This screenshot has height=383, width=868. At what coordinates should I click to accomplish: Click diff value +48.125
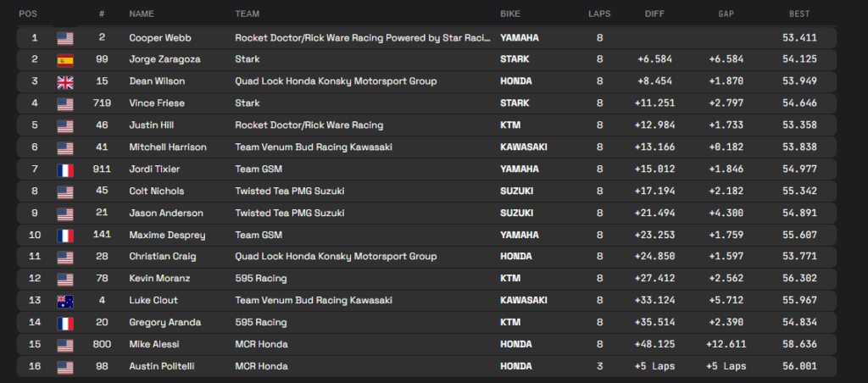(655, 344)
